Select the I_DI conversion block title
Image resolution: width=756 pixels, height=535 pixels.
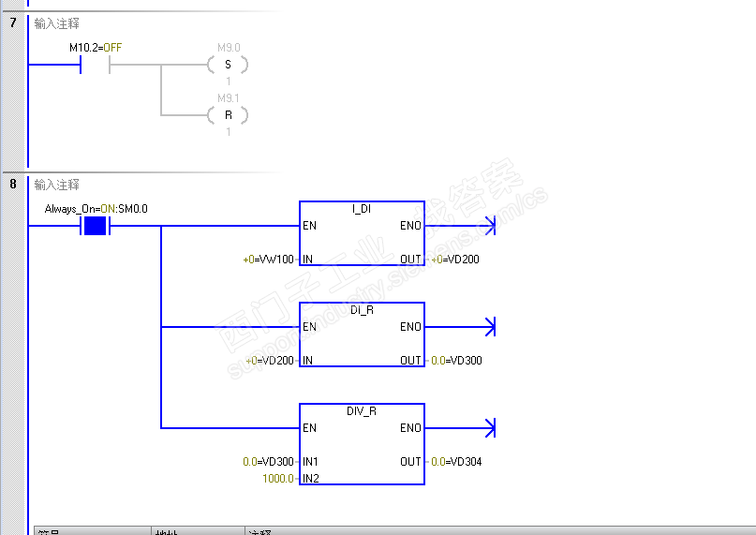pos(362,208)
